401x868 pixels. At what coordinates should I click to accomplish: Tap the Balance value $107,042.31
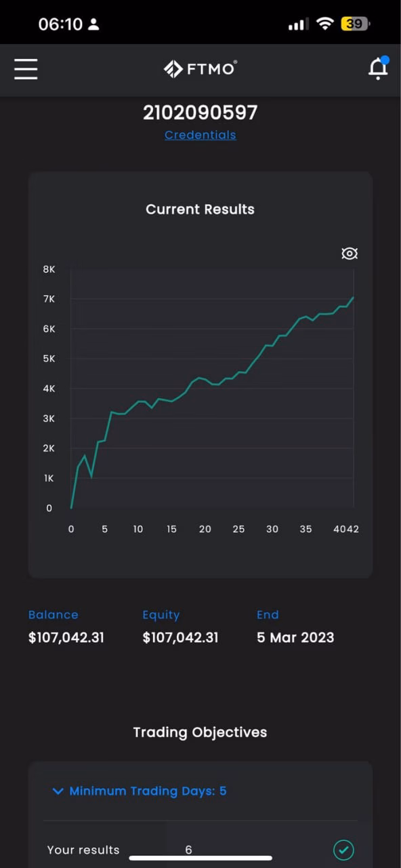click(66, 637)
